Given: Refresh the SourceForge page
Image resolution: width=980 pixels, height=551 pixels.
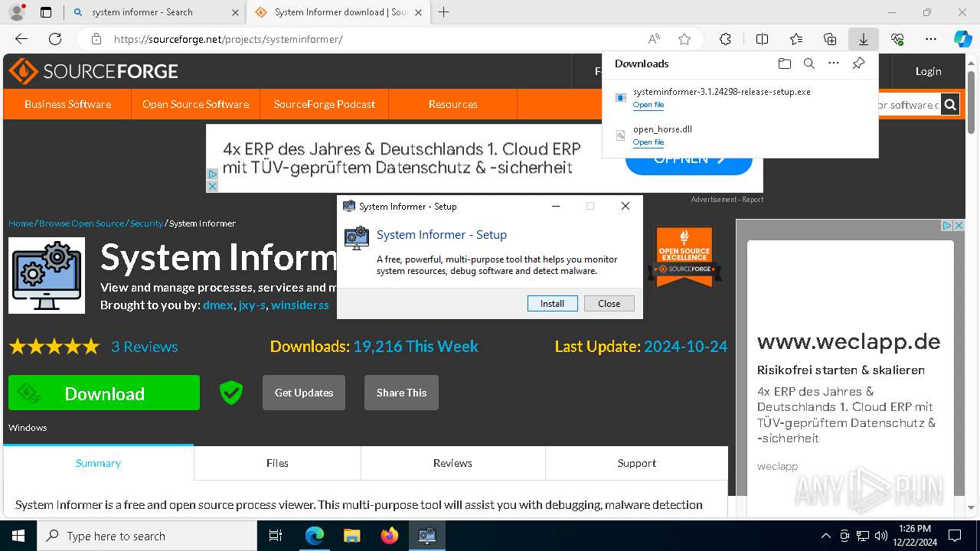Looking at the screenshot, I should (x=55, y=39).
